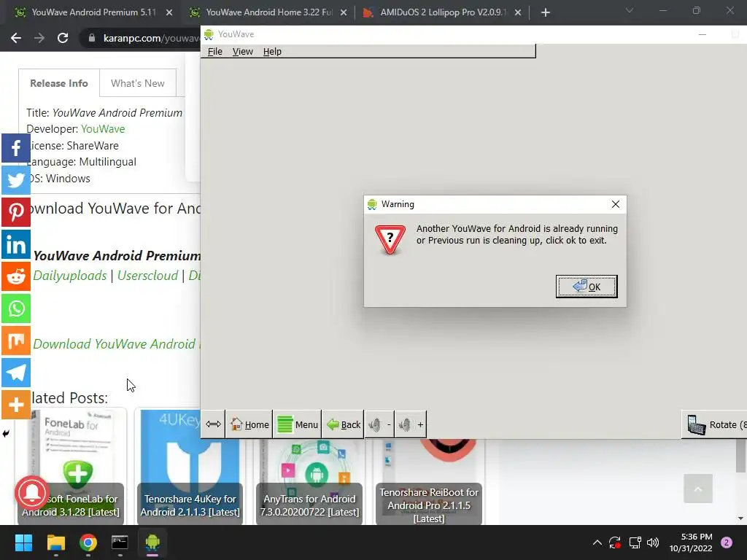This screenshot has width=747, height=560.
Task: Open FoneLab for Android related post
Action: 71,467
